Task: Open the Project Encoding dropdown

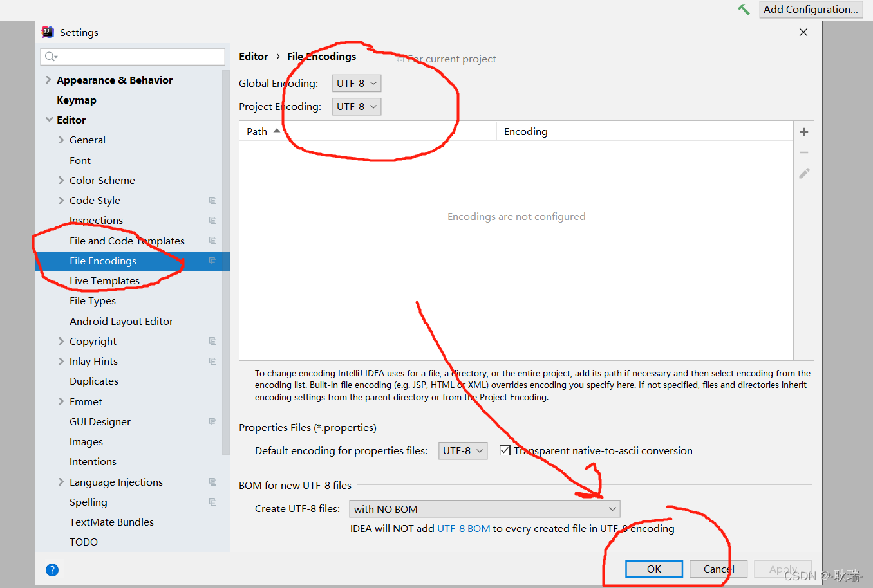Action: click(357, 106)
